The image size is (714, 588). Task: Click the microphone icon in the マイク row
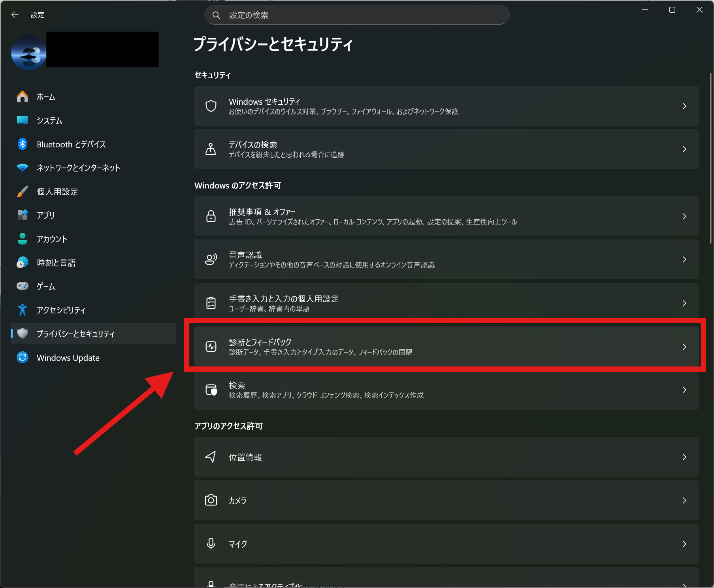[211, 544]
